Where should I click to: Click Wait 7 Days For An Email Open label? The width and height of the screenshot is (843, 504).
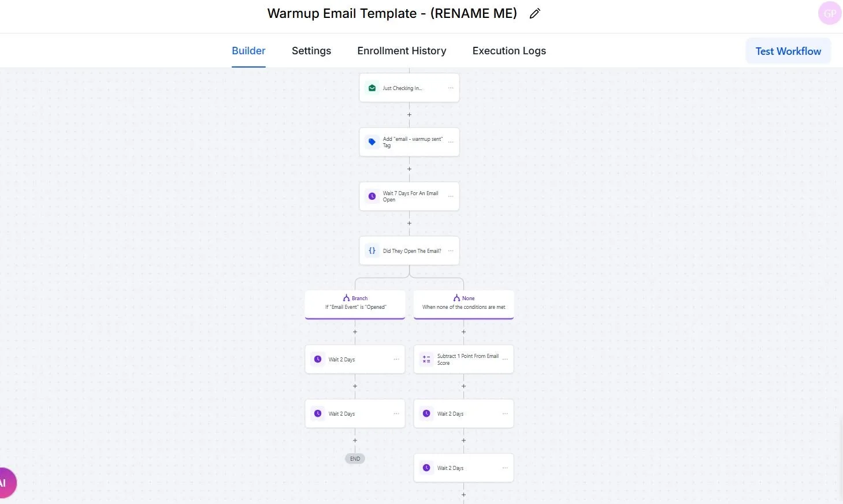pyautogui.click(x=410, y=196)
